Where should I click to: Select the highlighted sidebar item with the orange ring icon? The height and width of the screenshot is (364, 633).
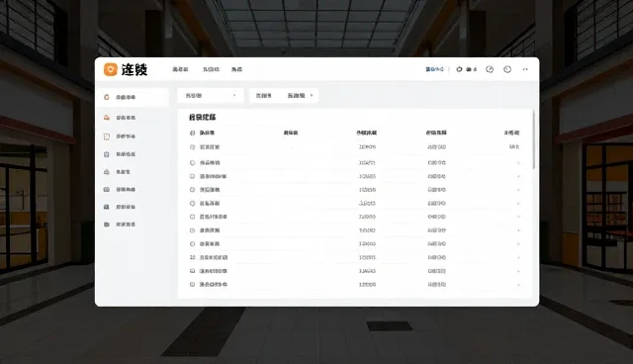tap(133, 97)
